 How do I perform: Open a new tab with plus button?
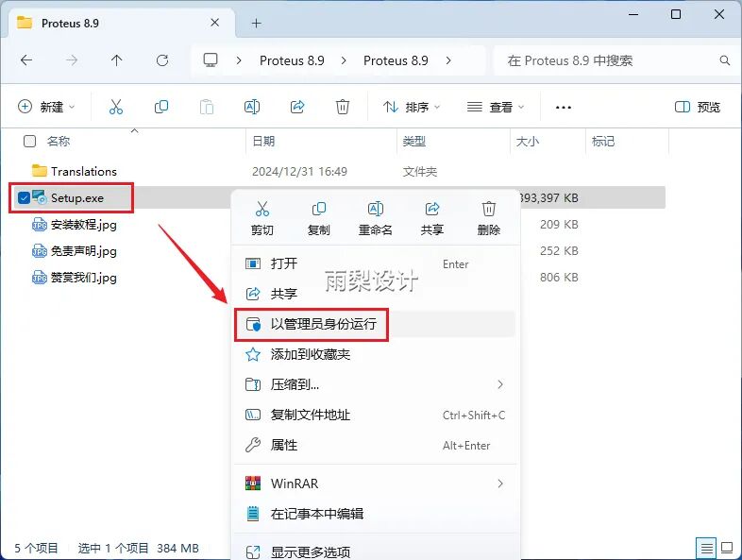(x=256, y=23)
